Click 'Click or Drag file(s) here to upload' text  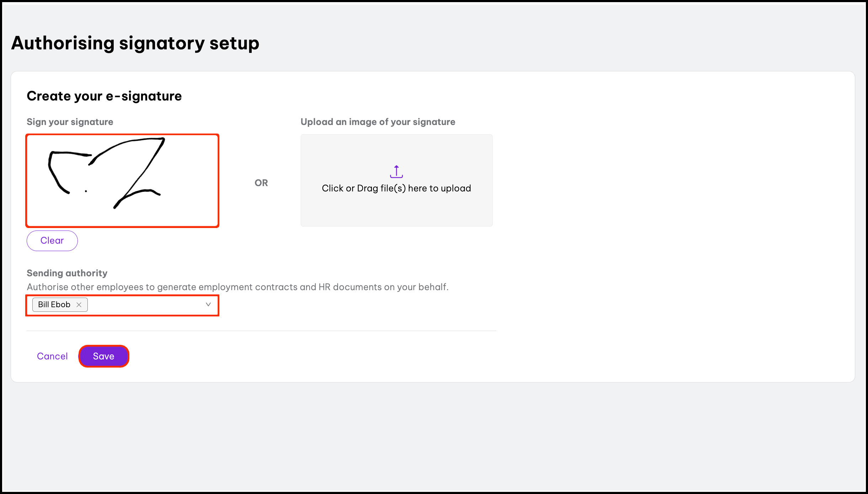pos(396,188)
